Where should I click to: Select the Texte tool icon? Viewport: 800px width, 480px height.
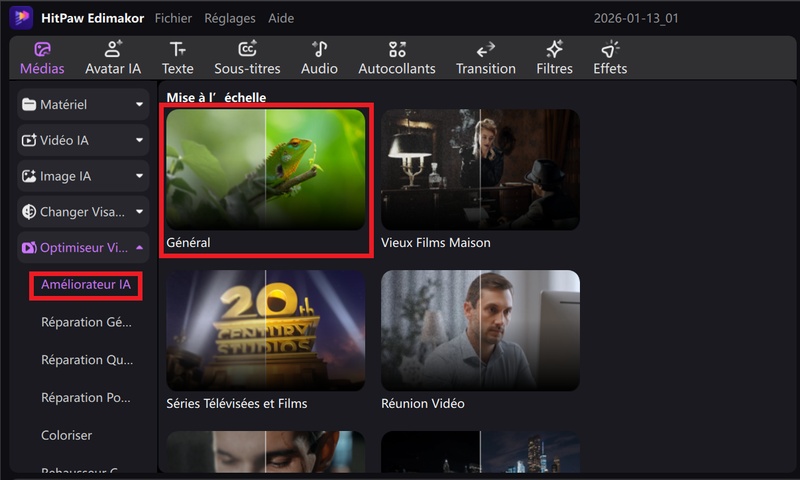click(x=178, y=49)
